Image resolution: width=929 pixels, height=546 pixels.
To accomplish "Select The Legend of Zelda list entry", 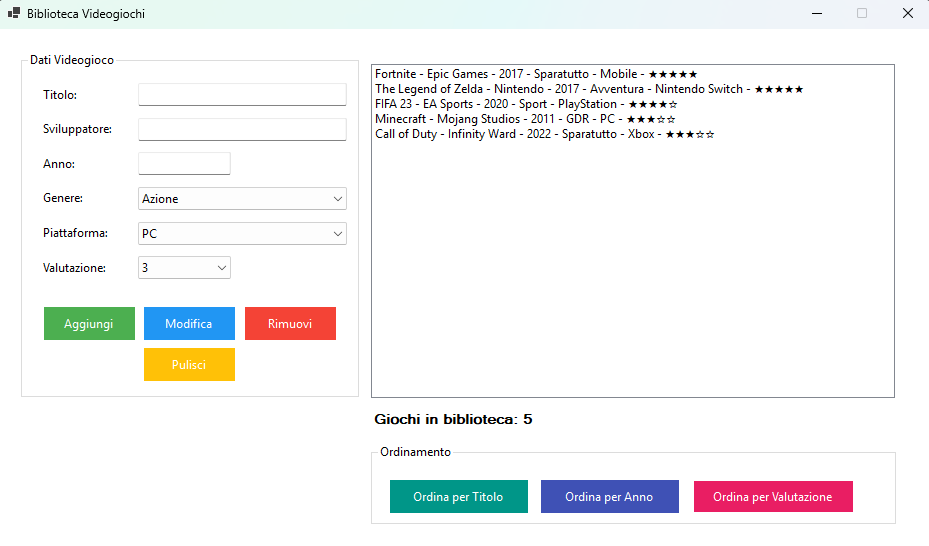I will [633, 89].
